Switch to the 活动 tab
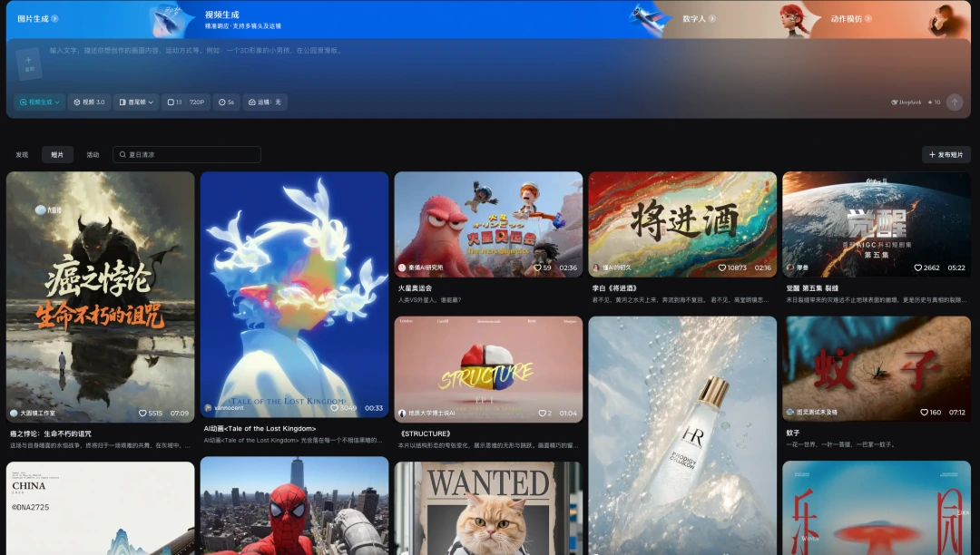The height and width of the screenshot is (555, 980). pos(93,155)
